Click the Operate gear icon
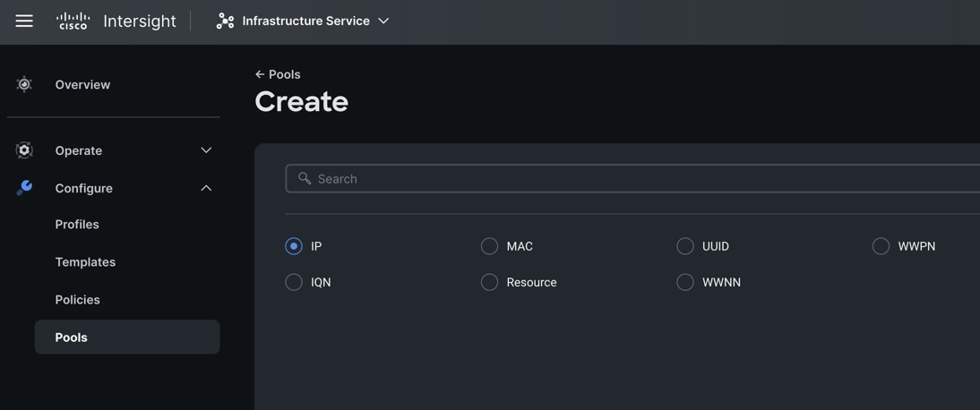 coord(24,150)
